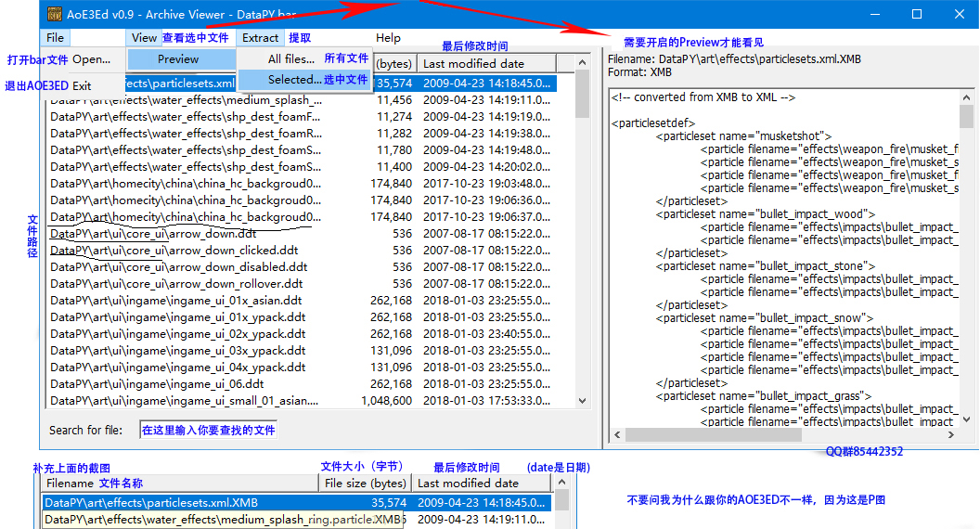Open the File menu
980x529 pixels.
(55, 37)
